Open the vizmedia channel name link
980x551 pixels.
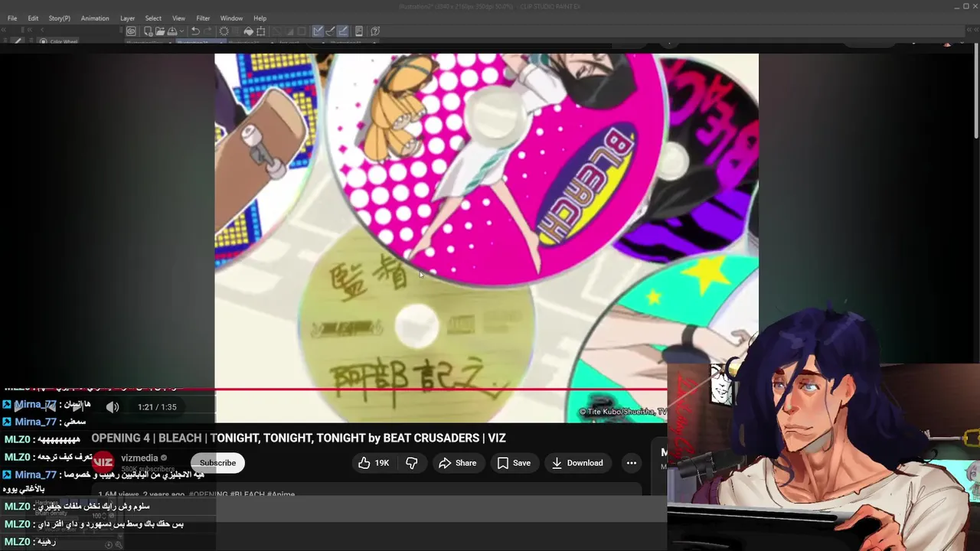(139, 458)
